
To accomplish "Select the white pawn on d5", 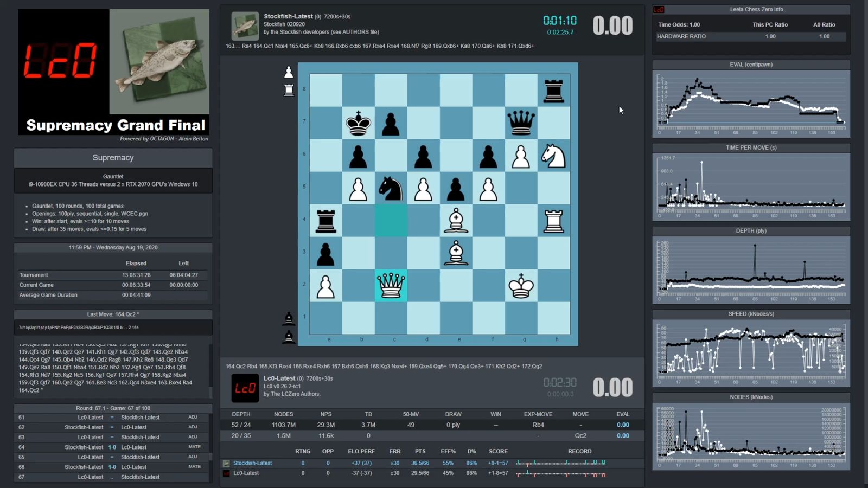I will click(423, 188).
